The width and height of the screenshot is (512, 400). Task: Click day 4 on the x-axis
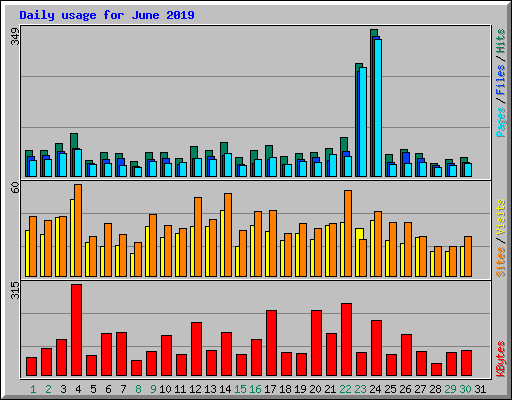[x=78, y=389]
